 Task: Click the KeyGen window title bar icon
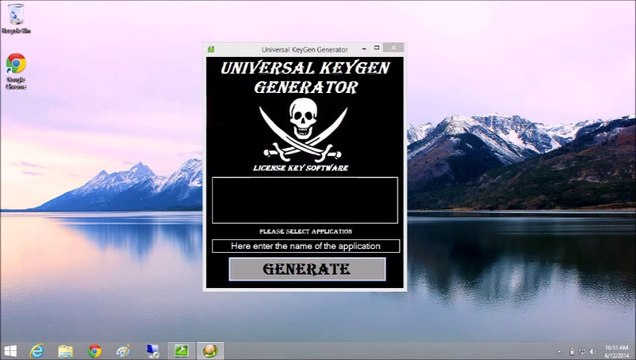pos(211,49)
